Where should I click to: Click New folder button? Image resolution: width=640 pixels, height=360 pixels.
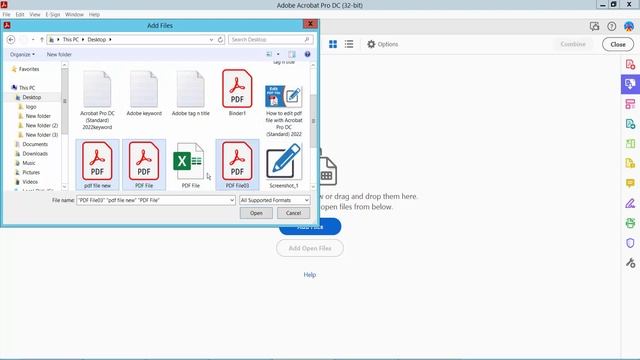(x=59, y=54)
